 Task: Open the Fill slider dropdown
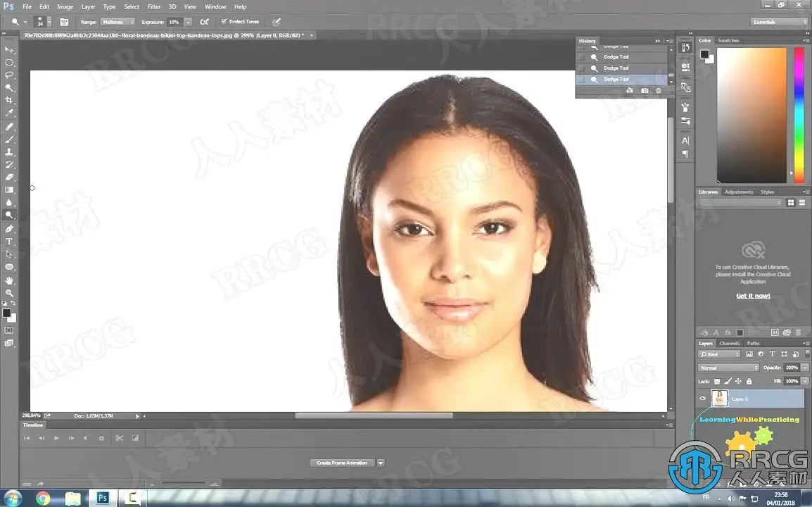click(805, 381)
